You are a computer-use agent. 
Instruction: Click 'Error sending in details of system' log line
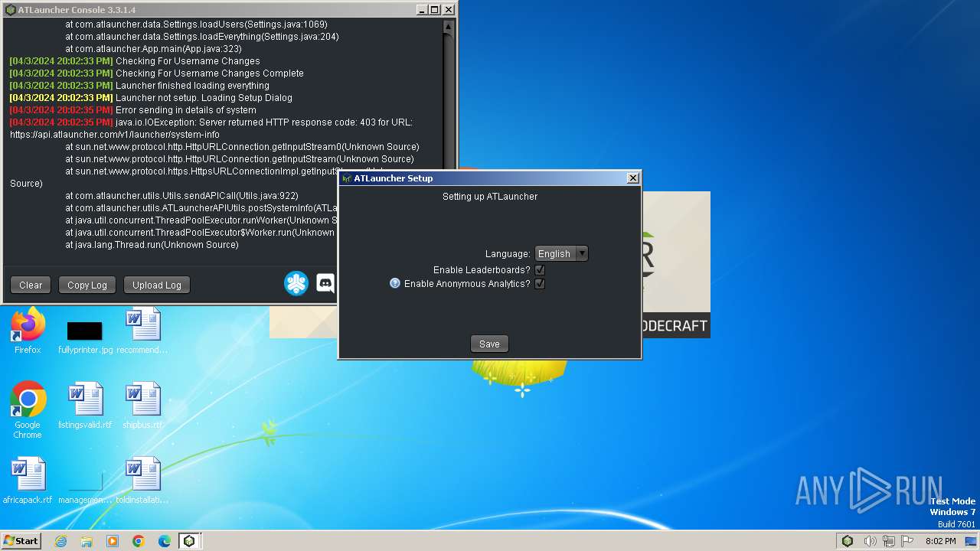point(186,110)
